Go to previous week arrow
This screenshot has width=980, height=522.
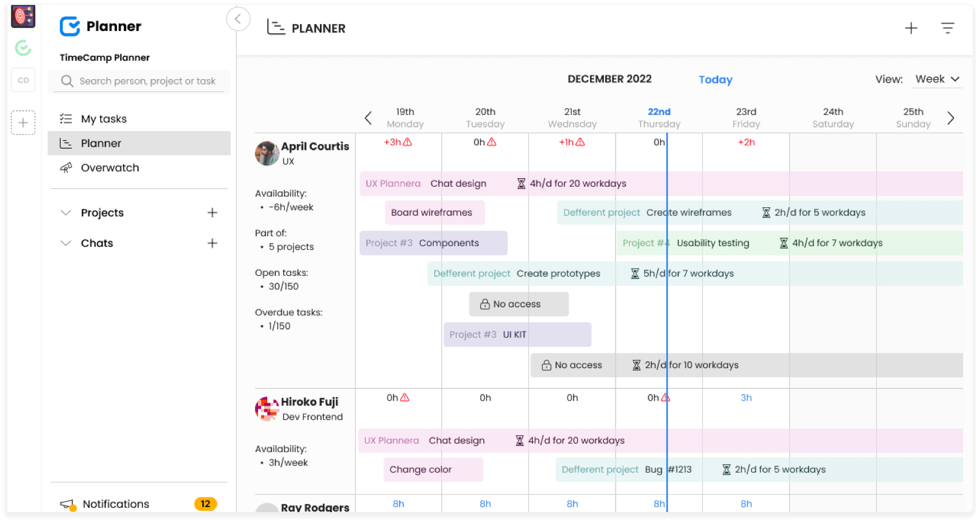coord(368,118)
